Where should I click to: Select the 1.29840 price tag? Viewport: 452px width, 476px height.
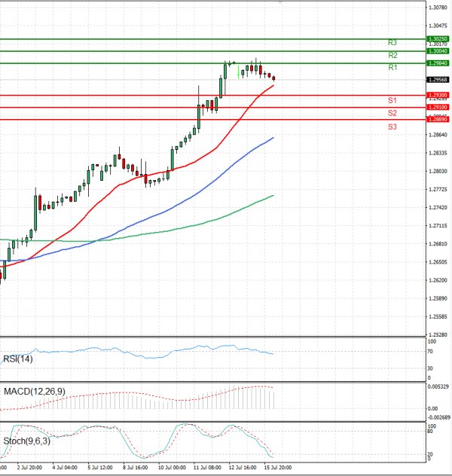(x=438, y=63)
